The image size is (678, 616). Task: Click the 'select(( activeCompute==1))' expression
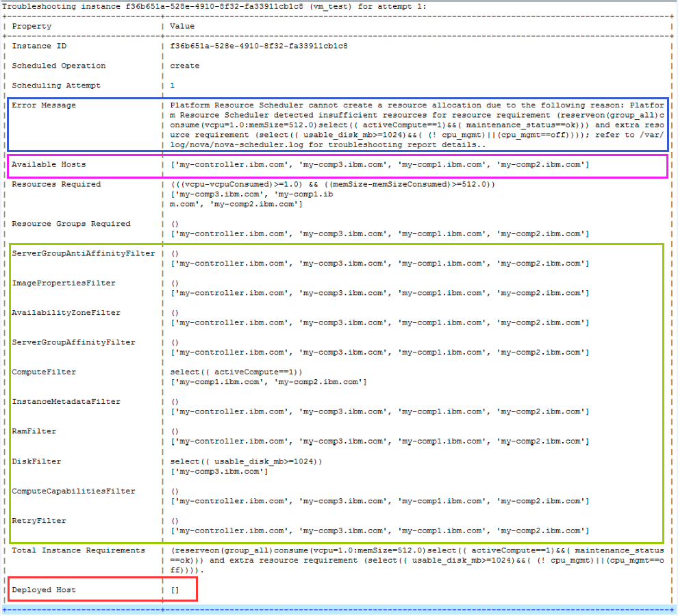pos(236,372)
